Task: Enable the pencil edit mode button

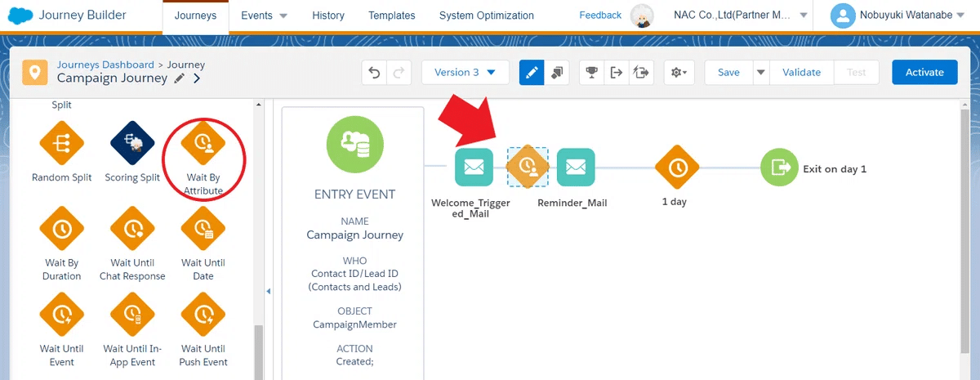Action: tap(532, 72)
